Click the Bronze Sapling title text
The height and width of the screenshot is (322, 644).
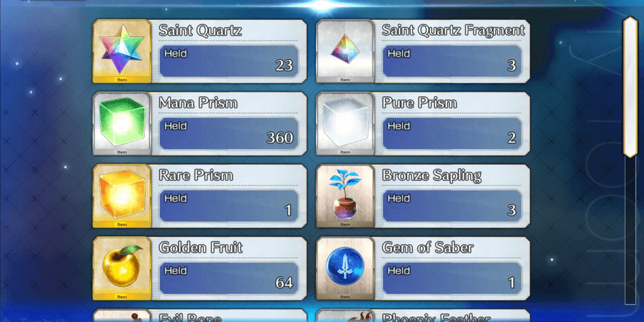coord(431,175)
